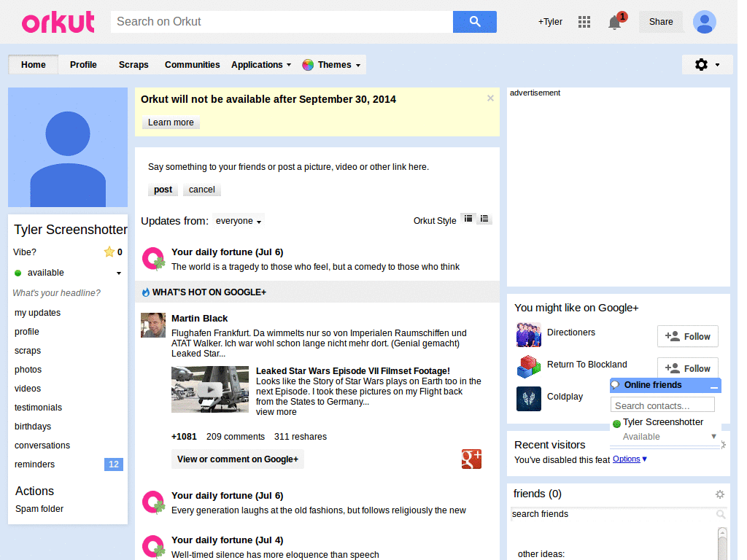The height and width of the screenshot is (560, 747).
Task: Click the post button
Action: [163, 190]
